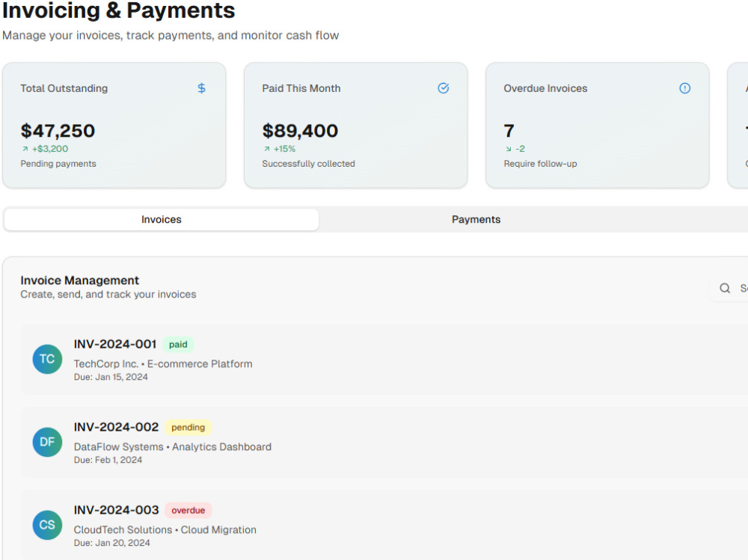Click 'TechCorp Inc. • E-commerce Platform' line
The image size is (748, 560).
click(163, 364)
